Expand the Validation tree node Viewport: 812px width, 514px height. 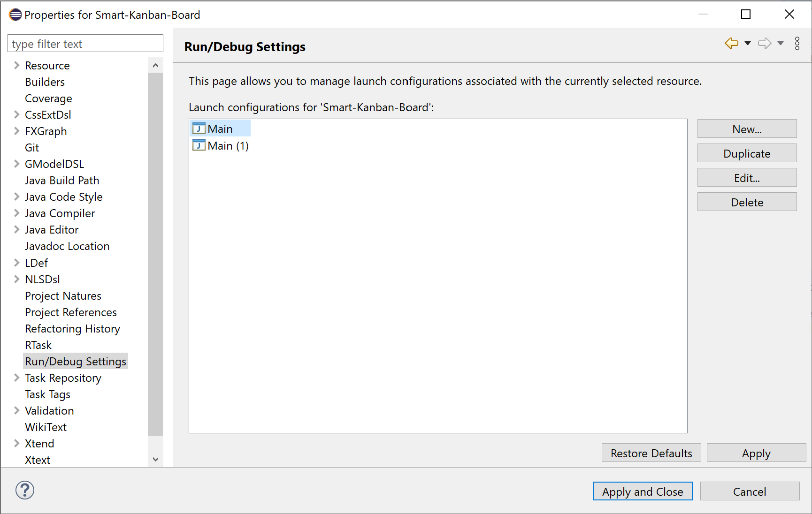pyautogui.click(x=16, y=410)
